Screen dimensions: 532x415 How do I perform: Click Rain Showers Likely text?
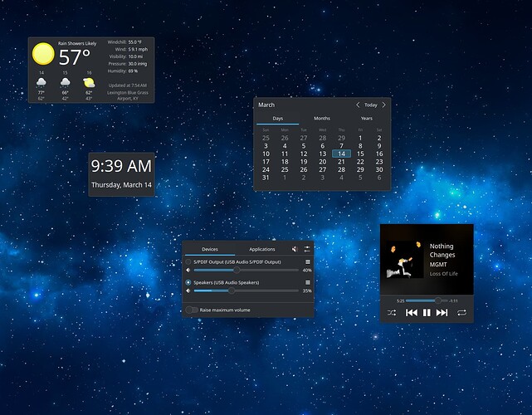[x=77, y=43]
